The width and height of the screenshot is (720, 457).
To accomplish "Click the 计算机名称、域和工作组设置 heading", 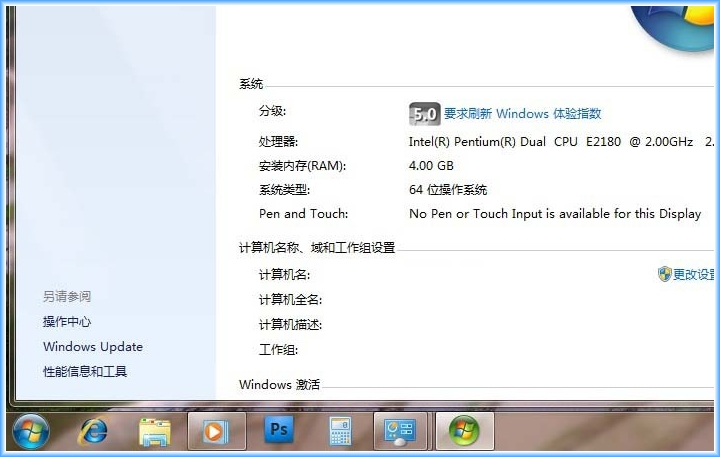I will click(x=317, y=248).
